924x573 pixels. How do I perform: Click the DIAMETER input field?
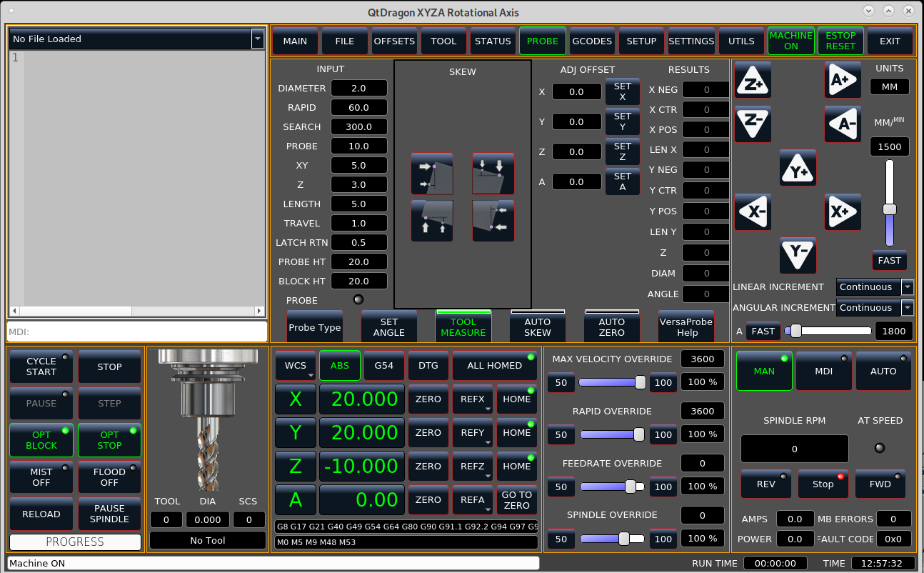click(359, 89)
